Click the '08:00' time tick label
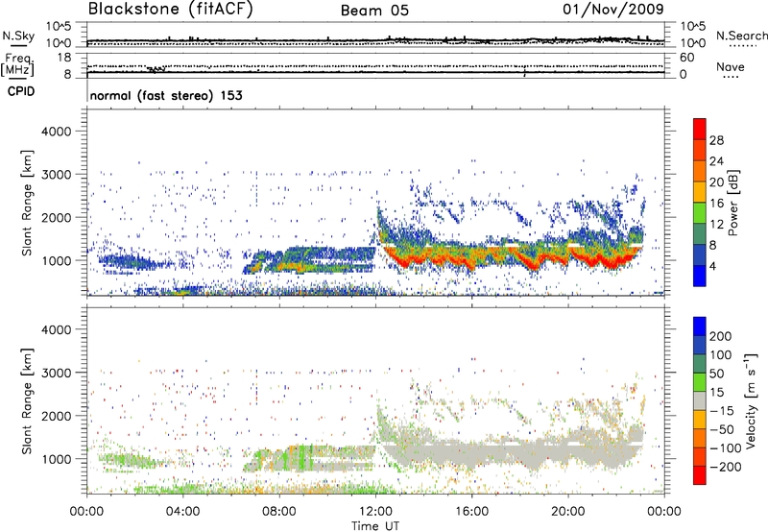 [279, 512]
